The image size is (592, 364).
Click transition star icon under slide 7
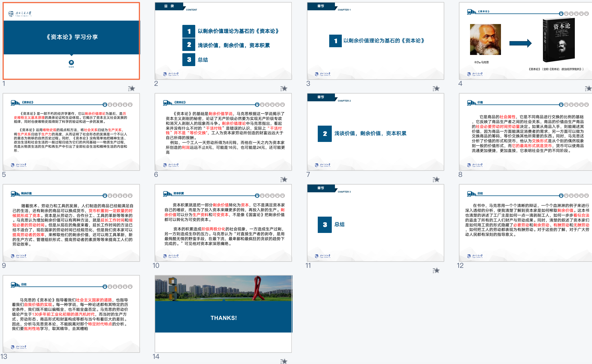[x=436, y=179]
